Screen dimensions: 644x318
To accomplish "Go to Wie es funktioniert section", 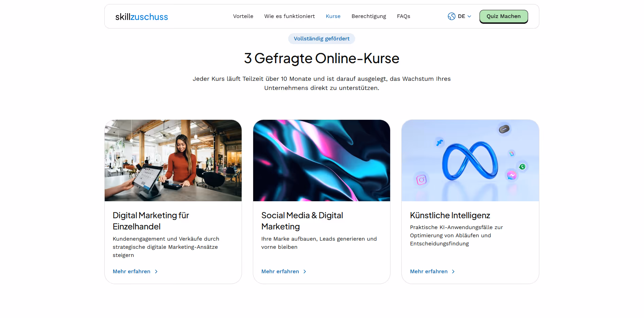I will tap(290, 16).
